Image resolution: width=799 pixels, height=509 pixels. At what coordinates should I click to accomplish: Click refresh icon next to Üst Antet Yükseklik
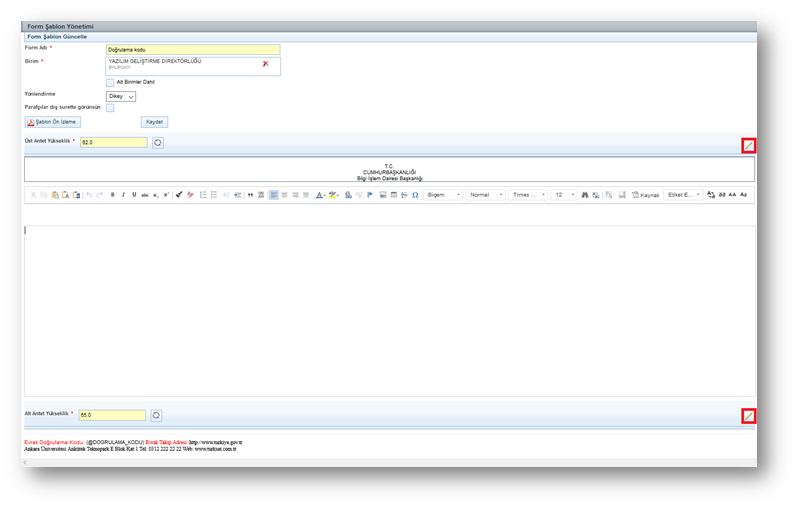(x=158, y=143)
